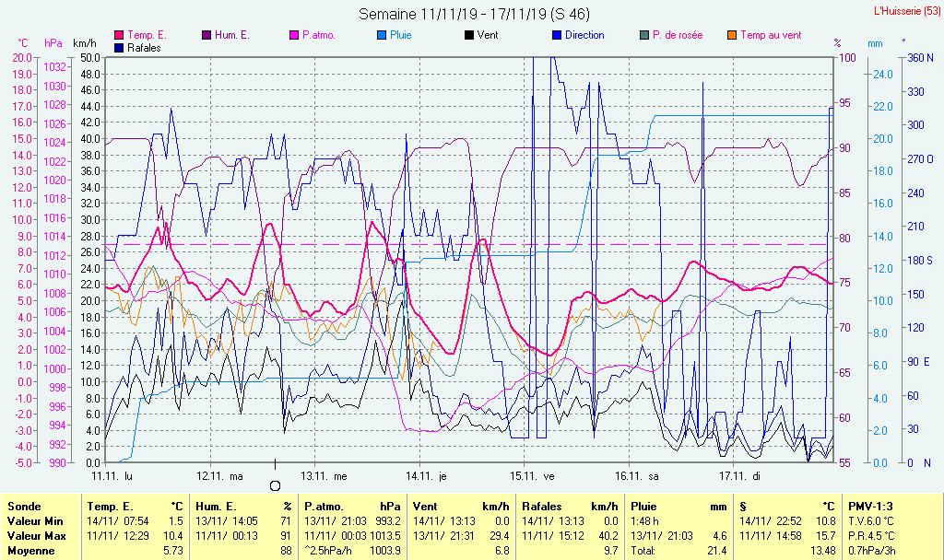Click the rain duration '1:48 h'

(x=644, y=521)
